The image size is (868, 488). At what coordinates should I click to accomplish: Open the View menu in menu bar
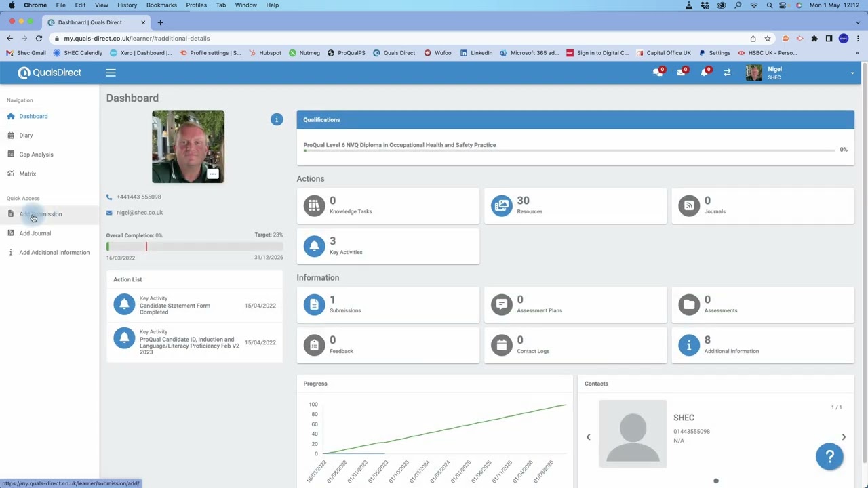tap(101, 5)
